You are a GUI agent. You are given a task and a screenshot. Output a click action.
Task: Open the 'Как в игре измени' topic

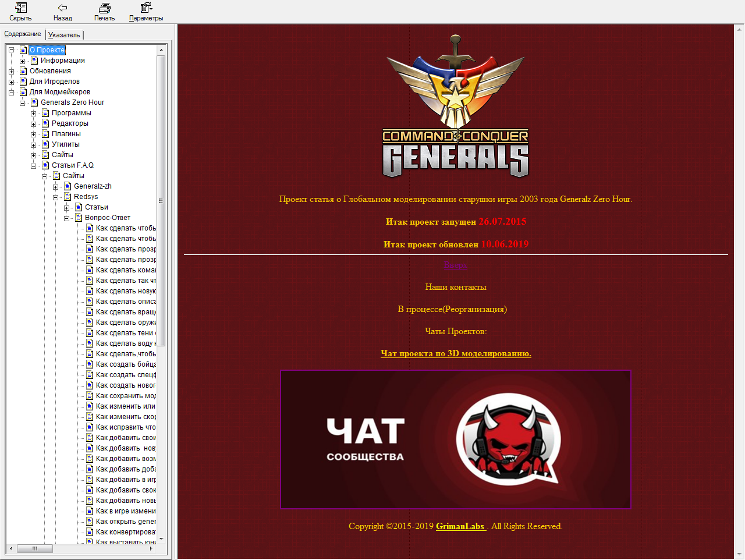126,511
